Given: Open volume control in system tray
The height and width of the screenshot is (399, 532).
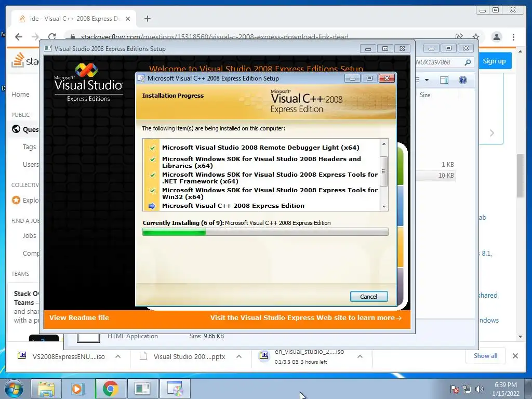Looking at the screenshot, I should (x=479, y=389).
